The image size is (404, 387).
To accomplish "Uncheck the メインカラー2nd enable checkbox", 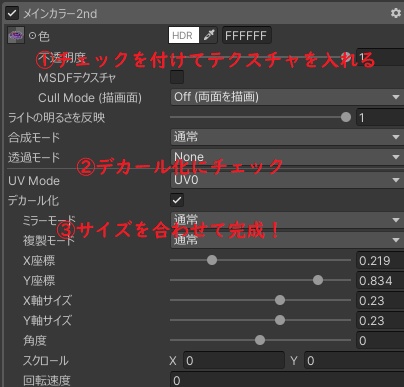I will [x=12, y=14].
